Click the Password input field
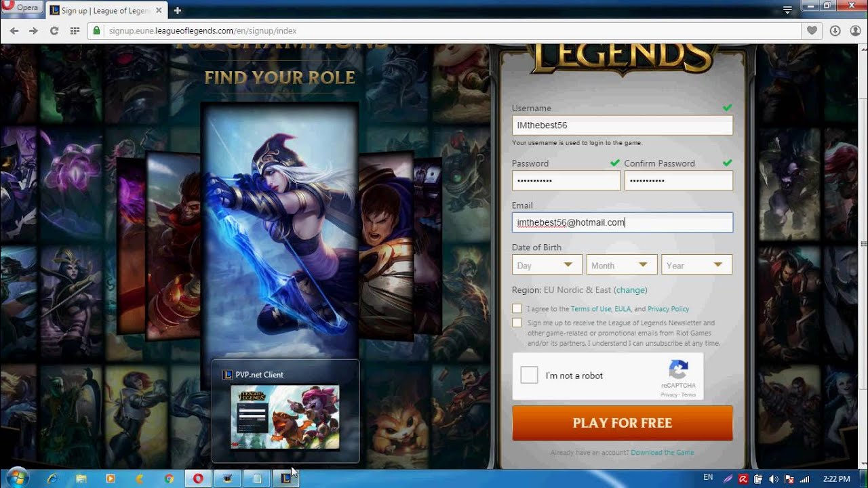This screenshot has height=488, width=868. (x=566, y=180)
